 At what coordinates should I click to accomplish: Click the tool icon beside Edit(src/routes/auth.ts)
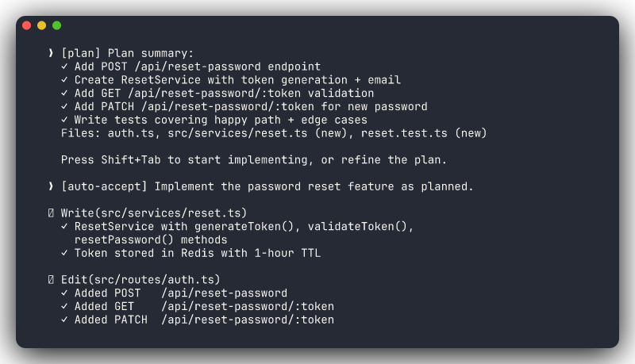51,280
